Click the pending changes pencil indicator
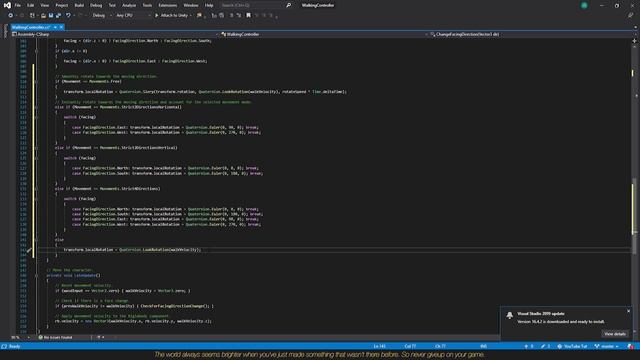 [x=545, y=346]
